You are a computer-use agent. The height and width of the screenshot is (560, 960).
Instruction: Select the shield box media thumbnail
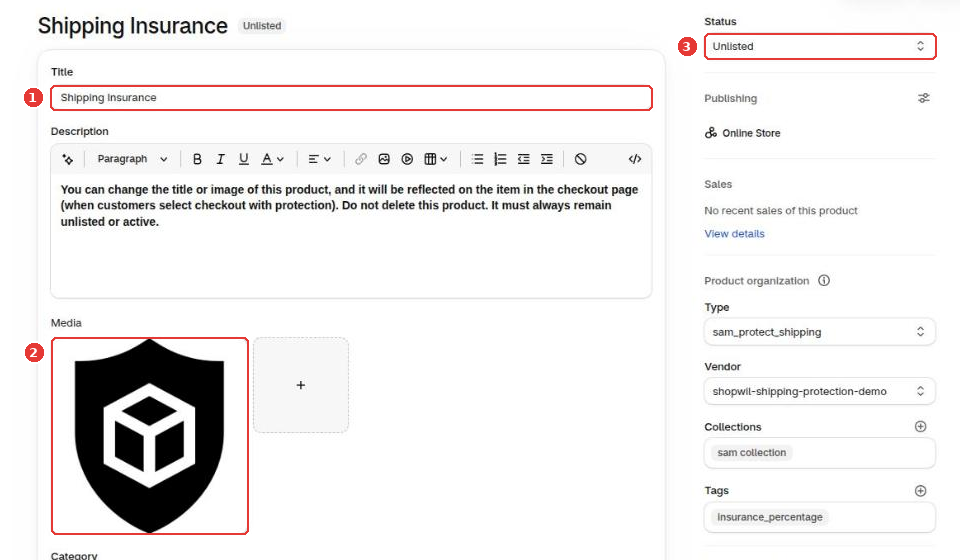click(x=150, y=436)
